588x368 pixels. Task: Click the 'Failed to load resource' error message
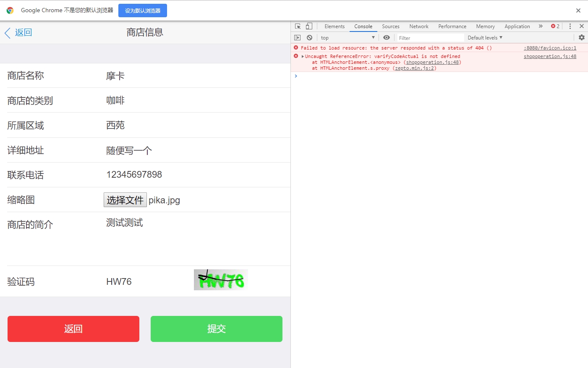[396, 48]
